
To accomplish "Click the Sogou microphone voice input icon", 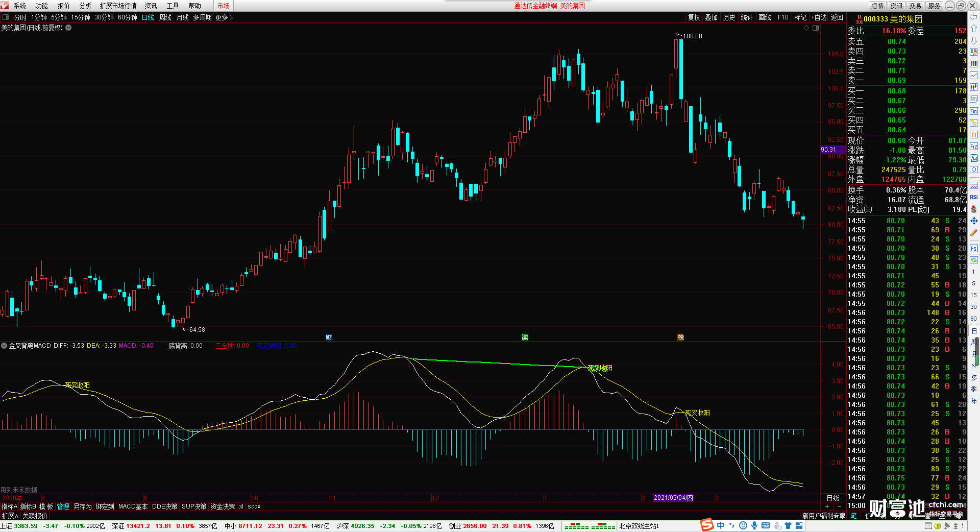I will (x=754, y=525).
